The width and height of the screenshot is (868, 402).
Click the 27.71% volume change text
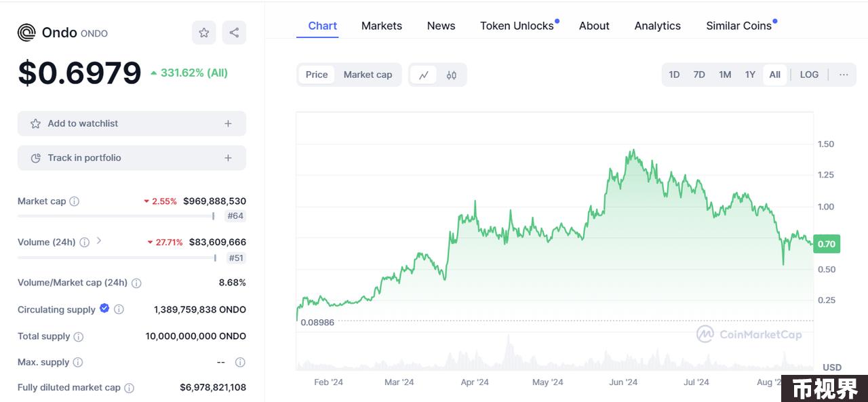169,242
